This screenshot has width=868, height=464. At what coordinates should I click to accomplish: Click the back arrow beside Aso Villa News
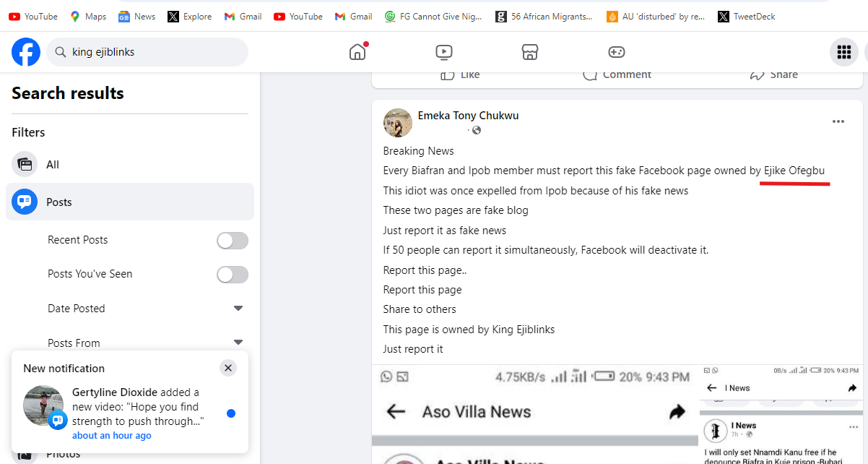pyautogui.click(x=396, y=412)
